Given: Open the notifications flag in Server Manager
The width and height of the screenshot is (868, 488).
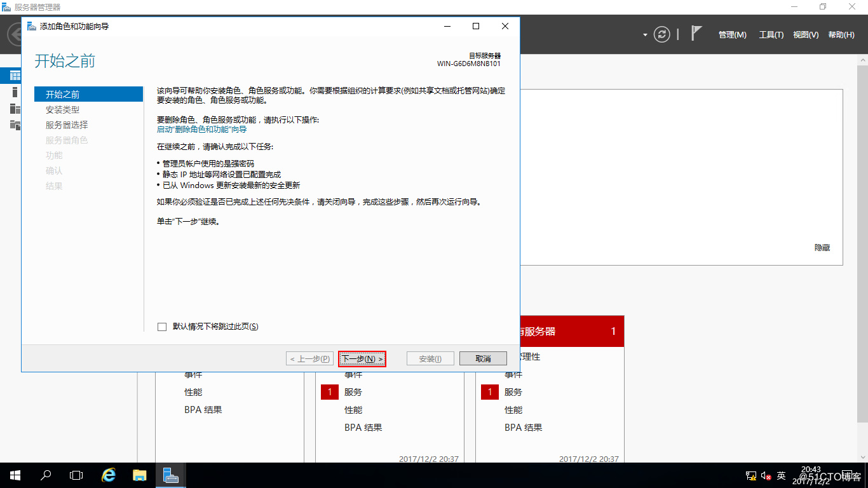Looking at the screenshot, I should 696,34.
